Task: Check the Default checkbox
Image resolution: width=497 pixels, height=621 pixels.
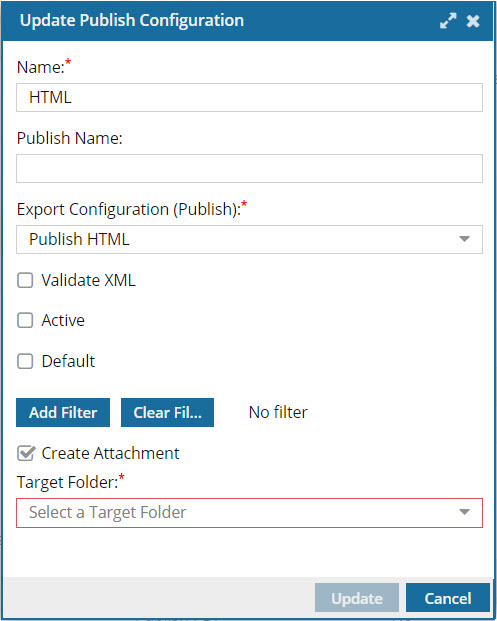Action: (25, 361)
